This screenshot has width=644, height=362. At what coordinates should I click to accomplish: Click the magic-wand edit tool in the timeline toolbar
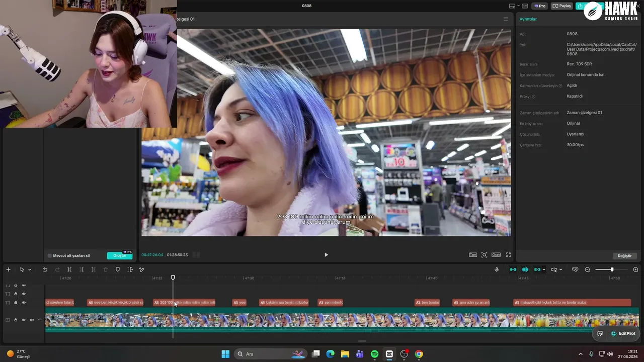pos(141,269)
